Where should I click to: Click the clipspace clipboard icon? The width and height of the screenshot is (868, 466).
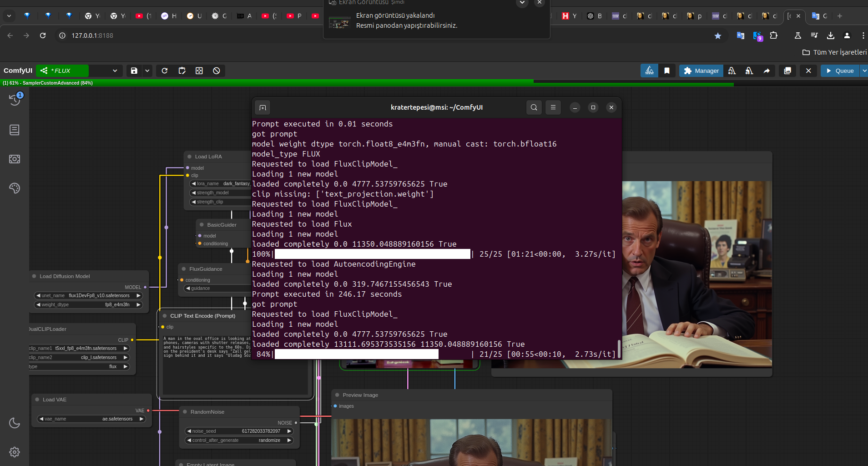pyautogui.click(x=182, y=71)
